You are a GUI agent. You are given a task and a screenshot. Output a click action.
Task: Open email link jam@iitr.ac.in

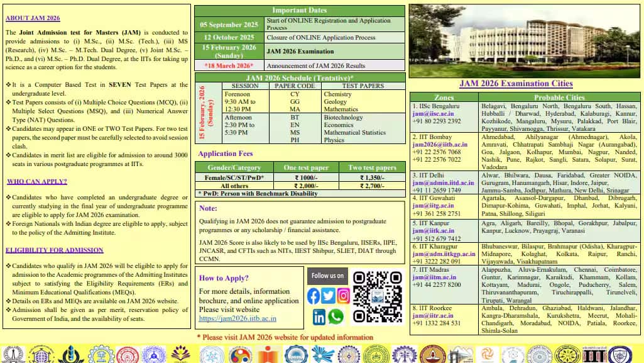433,316
